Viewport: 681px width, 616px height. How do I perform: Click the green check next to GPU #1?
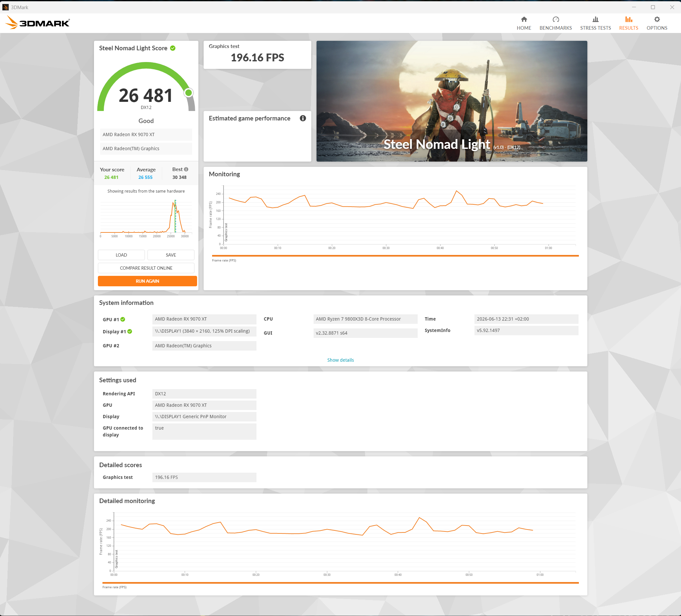pos(123,319)
